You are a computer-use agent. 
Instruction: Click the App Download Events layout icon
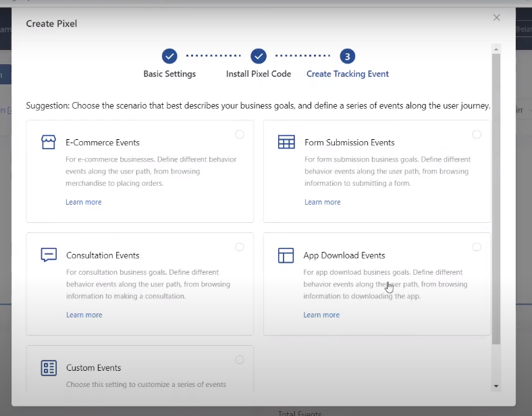[x=286, y=255]
